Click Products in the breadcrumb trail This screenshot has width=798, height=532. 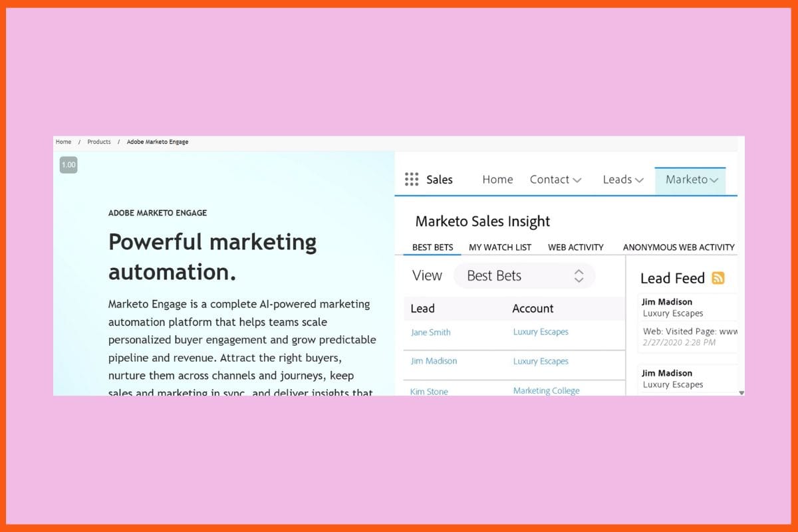(x=98, y=142)
